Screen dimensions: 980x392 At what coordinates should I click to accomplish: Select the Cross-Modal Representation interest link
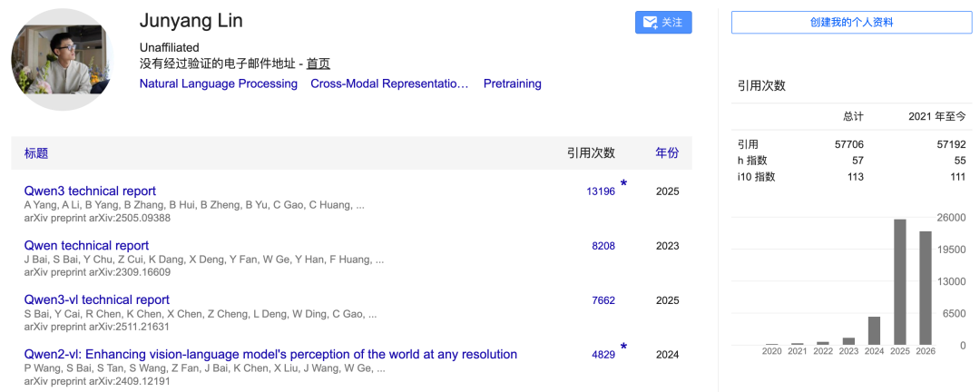[389, 83]
